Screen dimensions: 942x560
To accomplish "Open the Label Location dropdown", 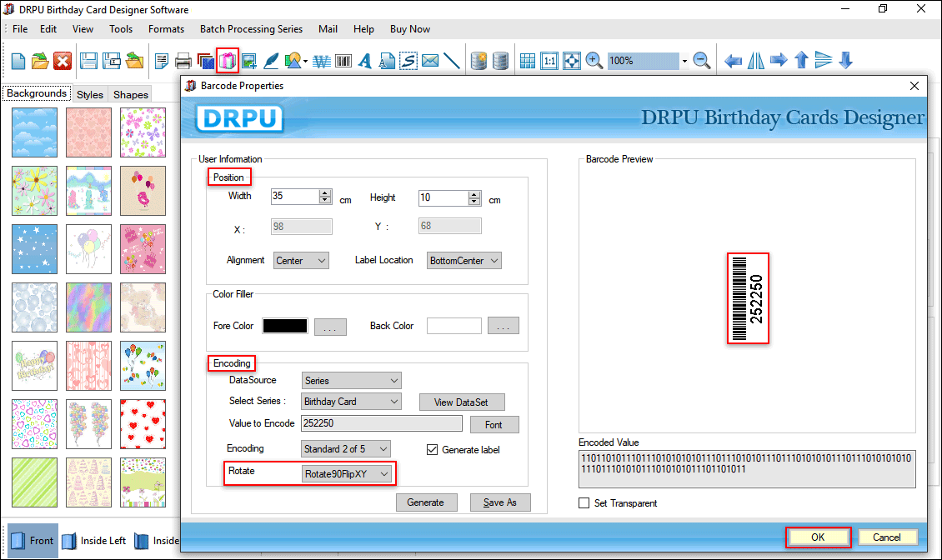I will click(463, 261).
